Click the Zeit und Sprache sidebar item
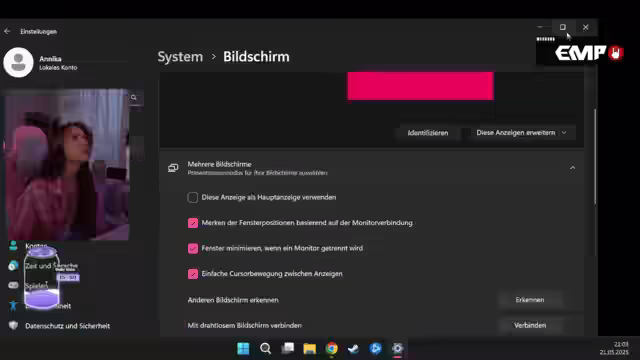The width and height of the screenshot is (640, 360). coord(51,266)
